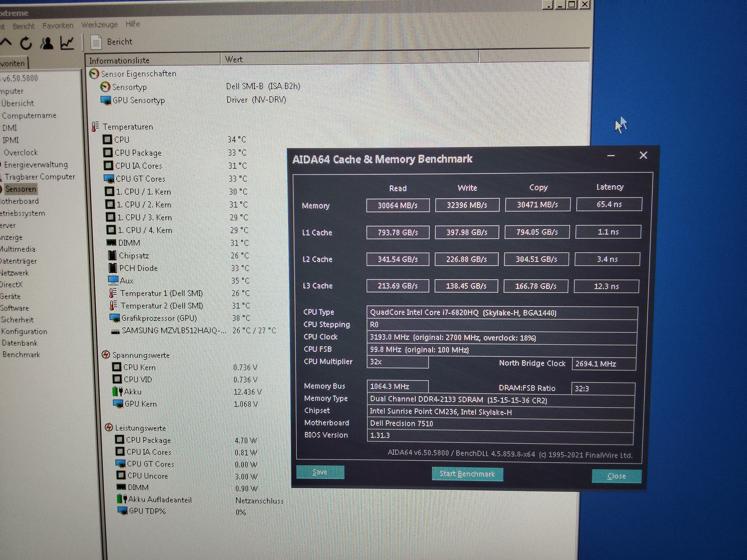
Task: Click the North Bridge Clock 2694.1 MHz value
Action: click(604, 364)
